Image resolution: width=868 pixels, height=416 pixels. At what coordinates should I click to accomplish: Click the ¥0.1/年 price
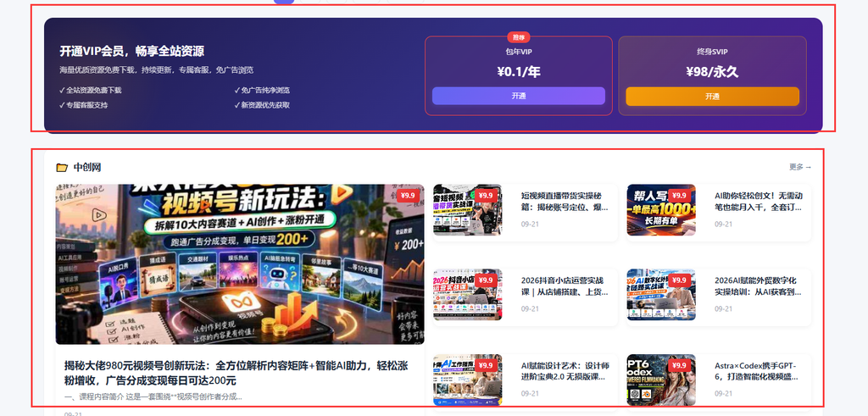tap(519, 71)
